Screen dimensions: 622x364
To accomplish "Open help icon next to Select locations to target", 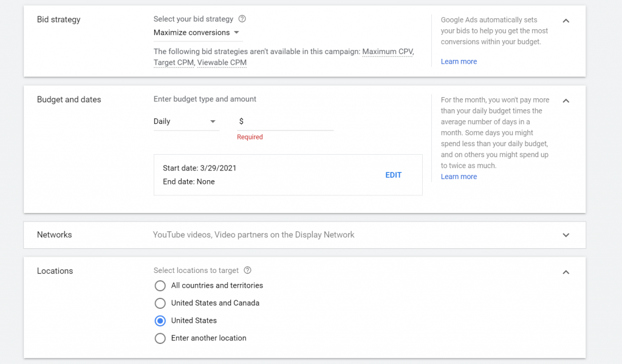I will click(x=248, y=270).
